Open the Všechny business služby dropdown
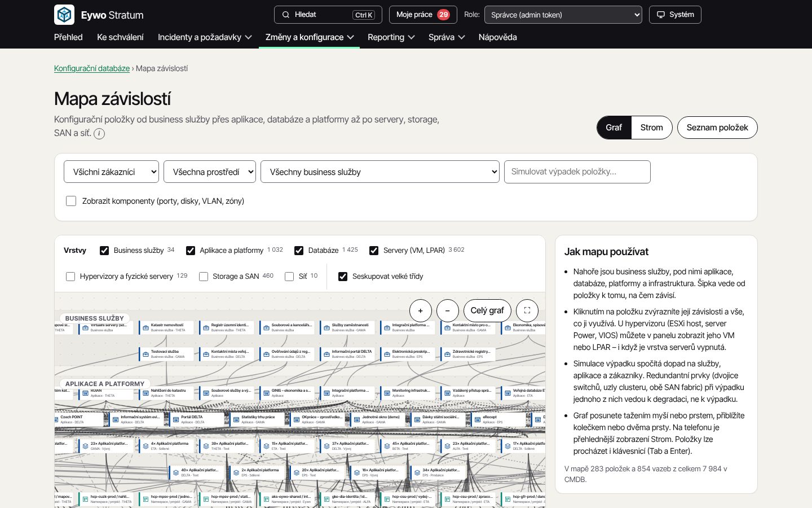Image resolution: width=812 pixels, height=508 pixels. (x=380, y=172)
